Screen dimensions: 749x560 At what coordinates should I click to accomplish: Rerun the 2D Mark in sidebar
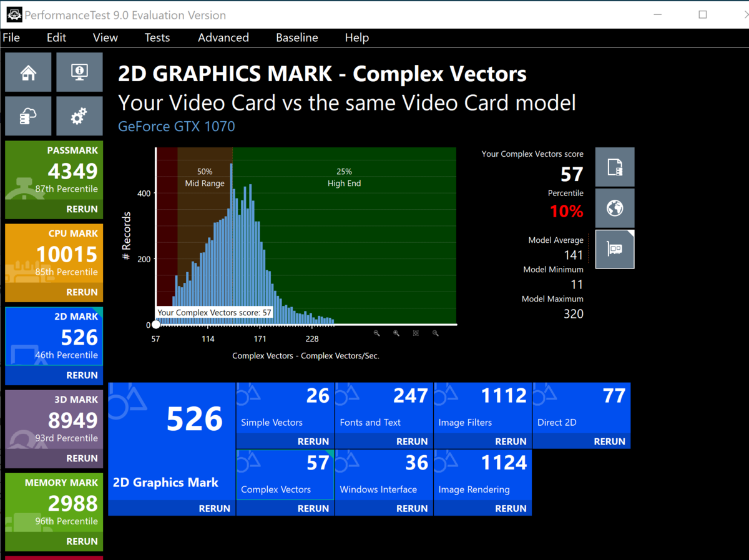82,375
